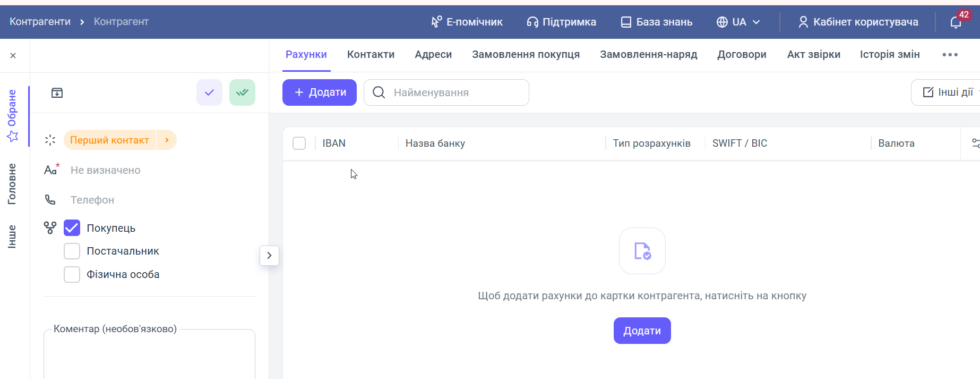The height and width of the screenshot is (379, 980).
Task: Click the table column settings icon
Action: [975, 143]
